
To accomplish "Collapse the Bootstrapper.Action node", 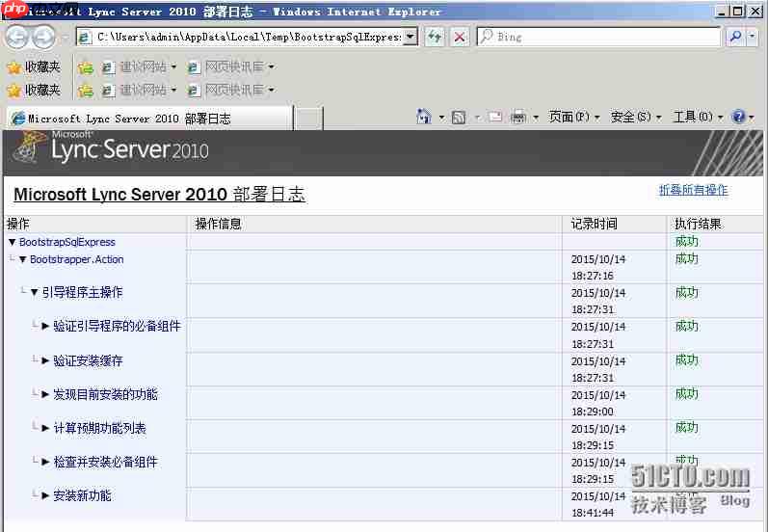I will pos(22,259).
